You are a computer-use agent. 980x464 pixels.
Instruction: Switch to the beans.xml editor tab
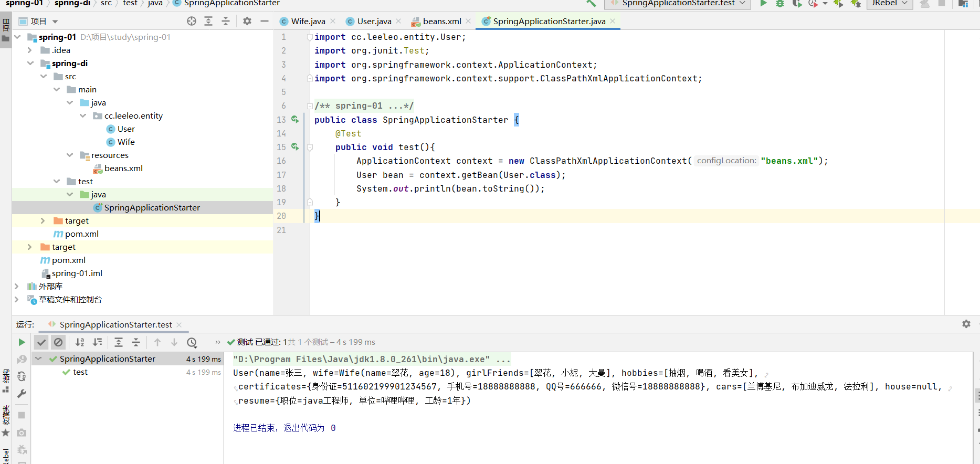coord(441,21)
